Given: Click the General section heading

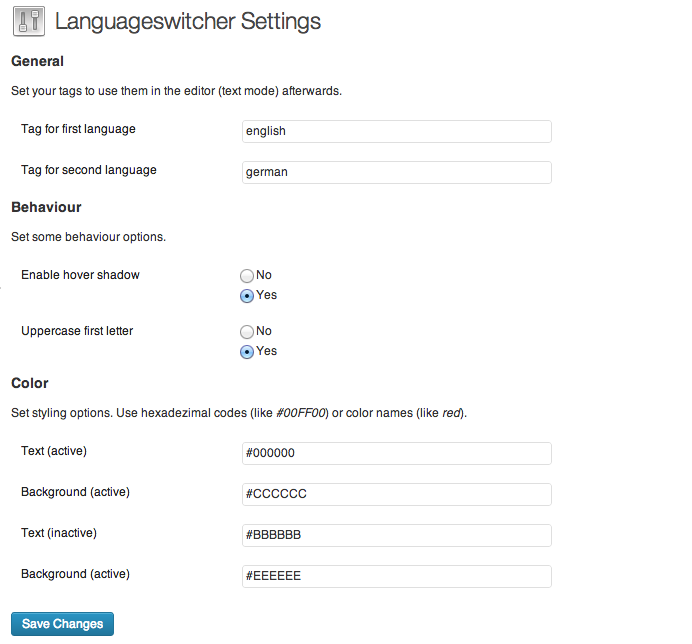Looking at the screenshot, I should click(37, 62).
